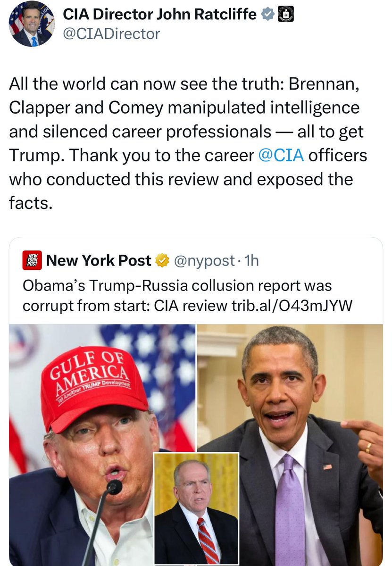Open the CIA Director John Ratcliffe display name

pyautogui.click(x=159, y=15)
